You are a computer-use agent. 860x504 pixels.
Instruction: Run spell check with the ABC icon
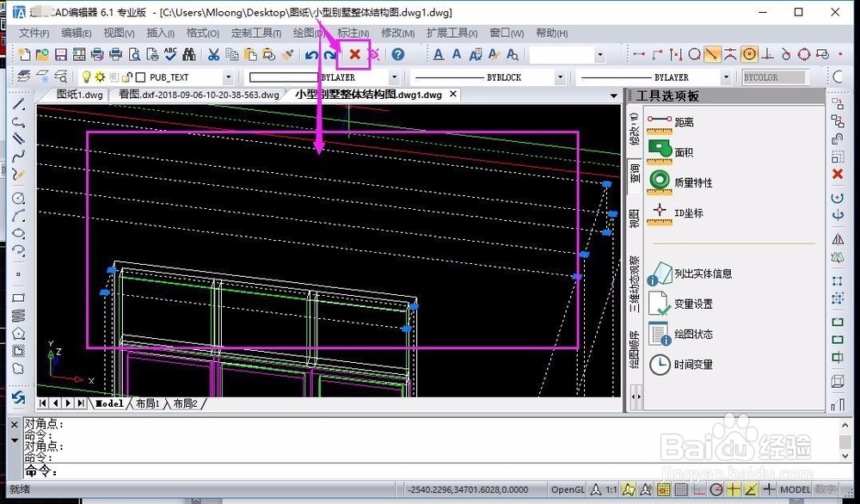click(170, 54)
